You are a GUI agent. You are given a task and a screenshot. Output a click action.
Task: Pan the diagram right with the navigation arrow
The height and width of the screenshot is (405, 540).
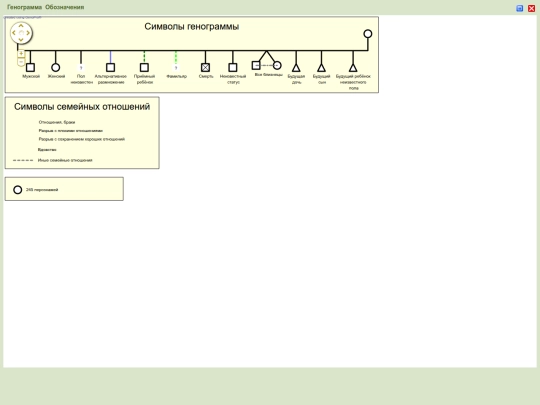(28, 33)
